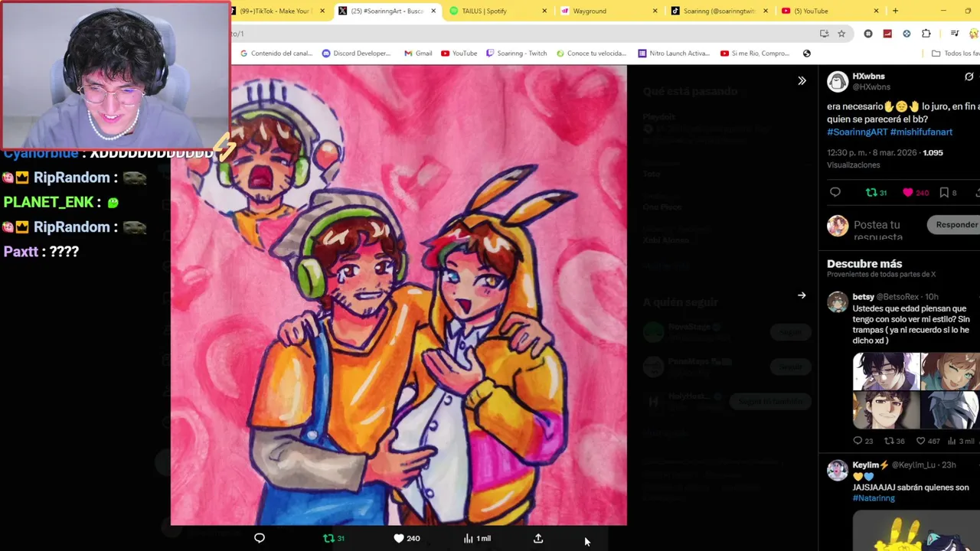Viewport: 980px width, 551px height.
Task: Click the install app icon in address bar
Action: click(x=824, y=34)
